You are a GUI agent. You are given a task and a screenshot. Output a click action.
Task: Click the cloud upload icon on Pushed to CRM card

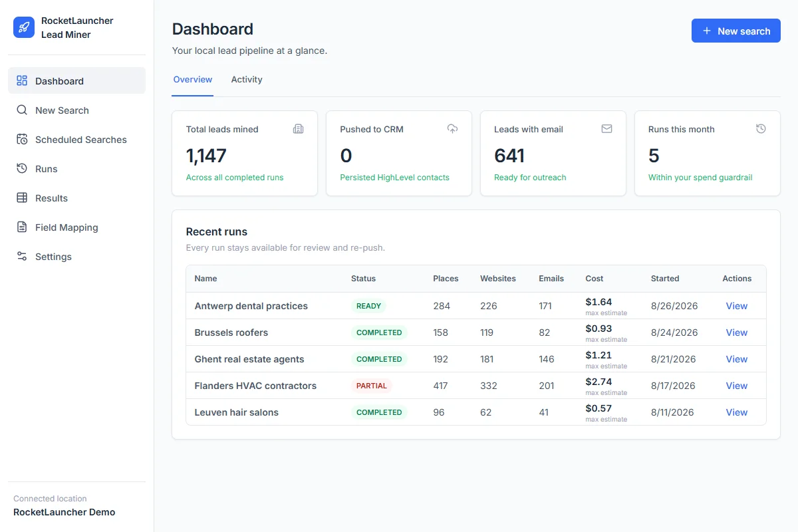pyautogui.click(x=452, y=129)
